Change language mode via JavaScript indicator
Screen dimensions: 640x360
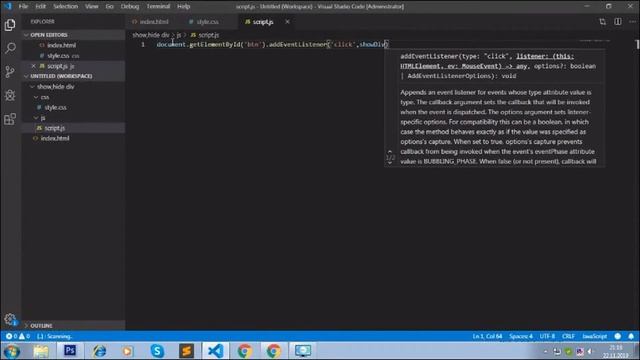(594, 336)
